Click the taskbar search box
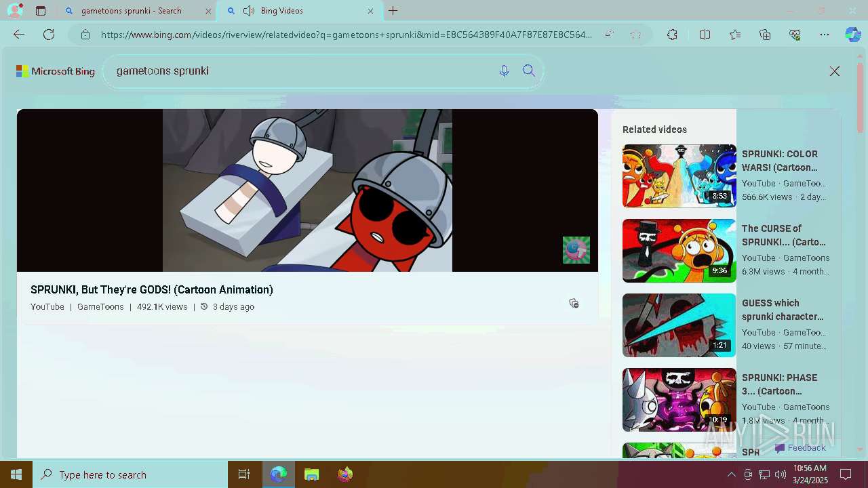Image resolution: width=868 pixels, height=488 pixels. [130, 474]
